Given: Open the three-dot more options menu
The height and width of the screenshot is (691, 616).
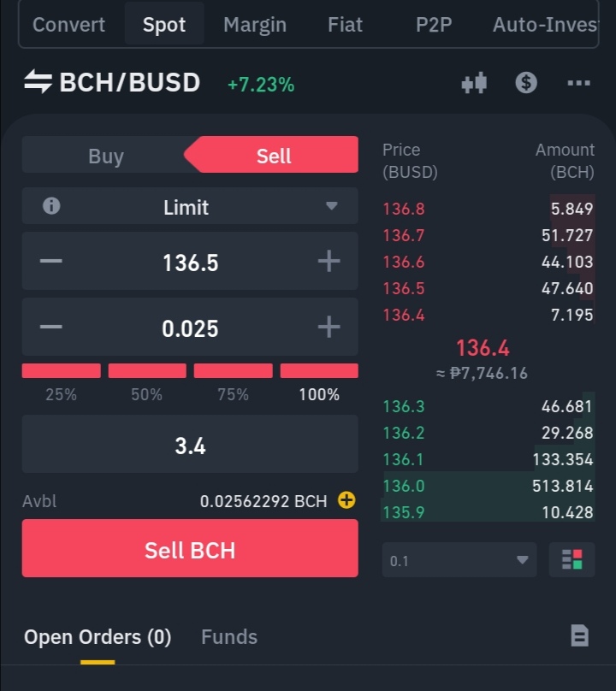Looking at the screenshot, I should pos(578,83).
